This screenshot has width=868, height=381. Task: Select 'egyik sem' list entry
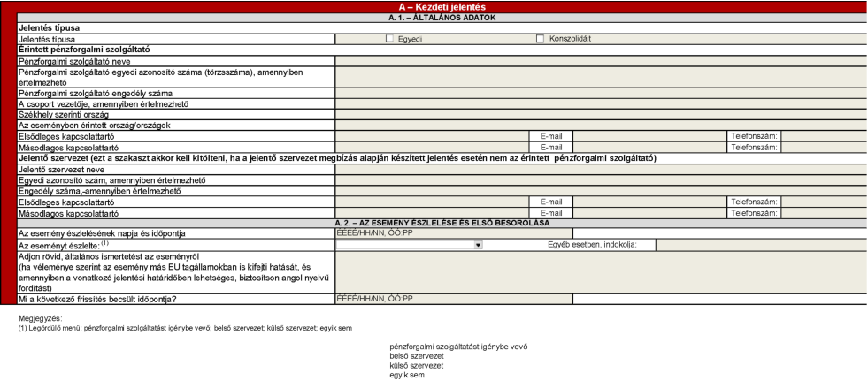tap(407, 375)
